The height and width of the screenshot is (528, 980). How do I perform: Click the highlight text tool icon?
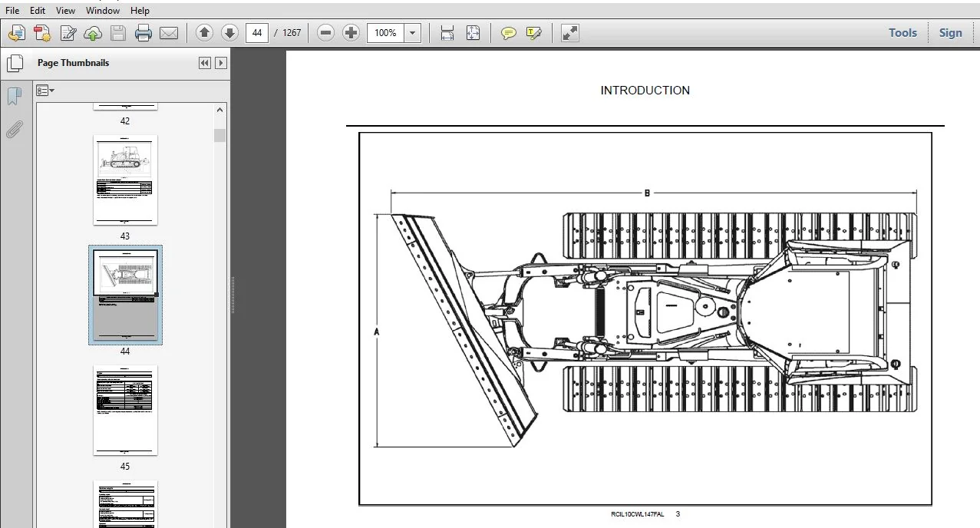(x=534, y=33)
